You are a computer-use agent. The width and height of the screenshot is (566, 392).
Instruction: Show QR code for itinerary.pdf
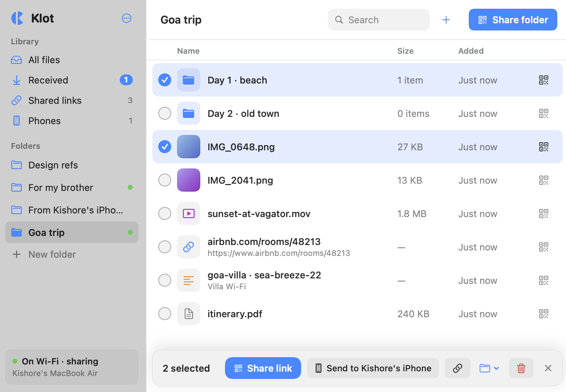pos(544,314)
